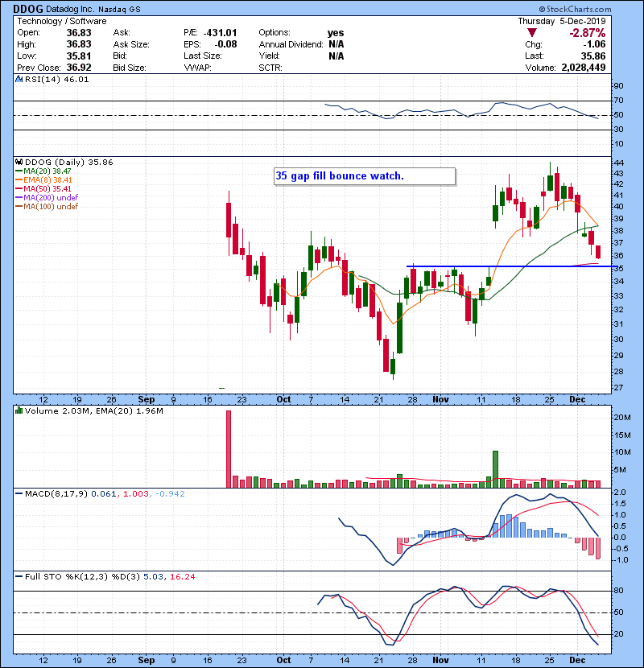Click the RSI(14) indicator icon

tap(19, 79)
